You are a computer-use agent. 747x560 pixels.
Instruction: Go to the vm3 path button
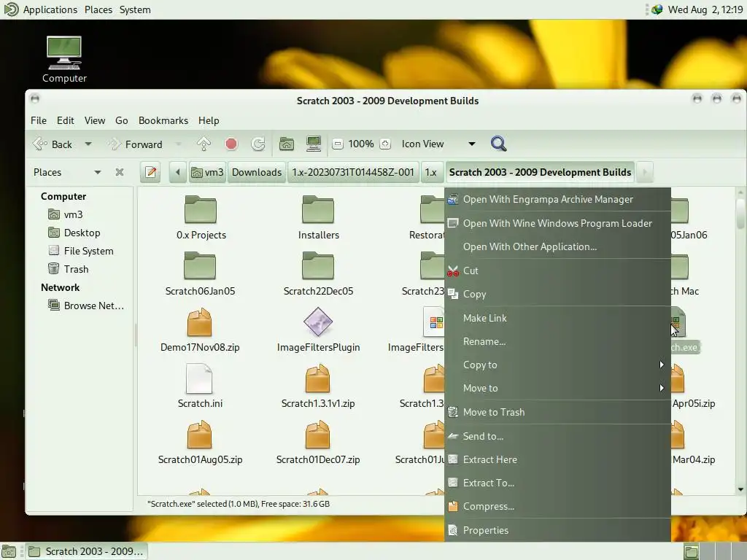(207, 172)
